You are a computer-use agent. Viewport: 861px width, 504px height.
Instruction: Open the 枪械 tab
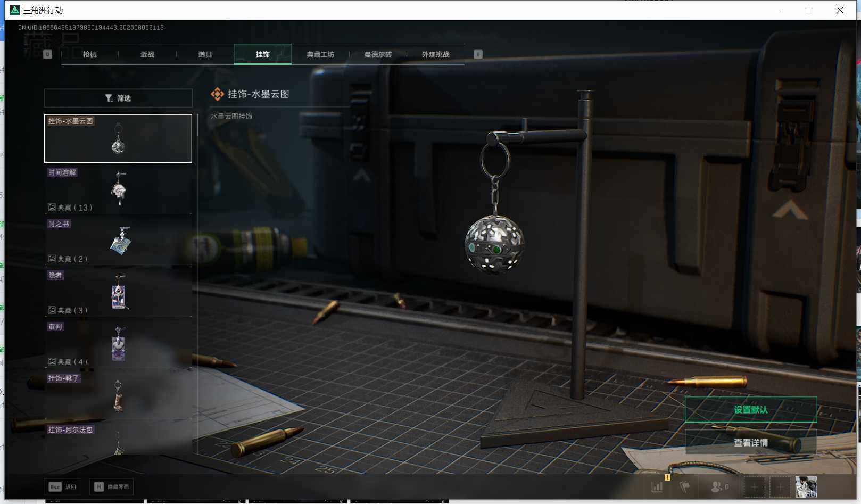tap(89, 54)
